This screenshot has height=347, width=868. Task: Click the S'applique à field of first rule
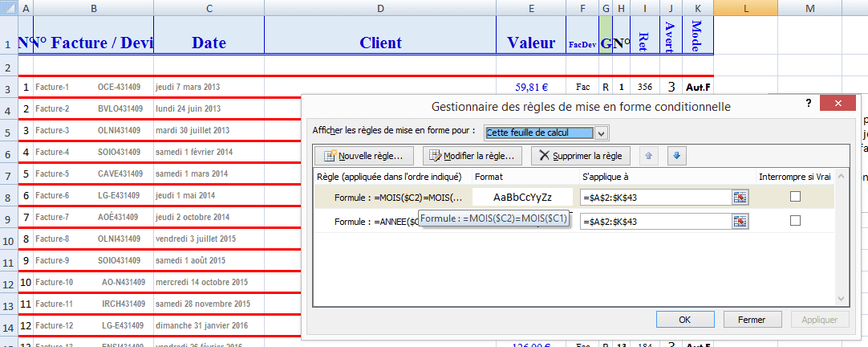point(654,197)
